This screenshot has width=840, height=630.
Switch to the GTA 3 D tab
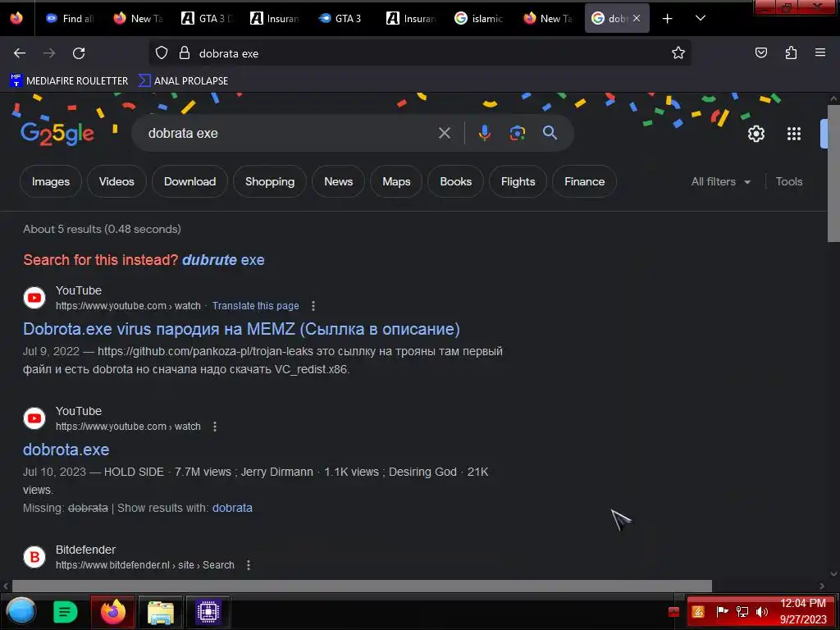pyautogui.click(x=207, y=19)
